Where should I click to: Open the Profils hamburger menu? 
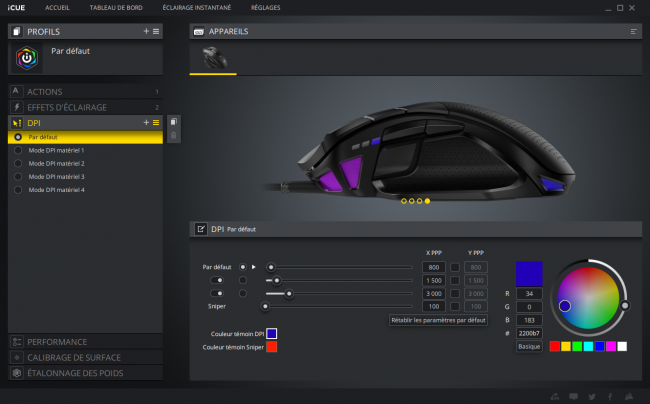pyautogui.click(x=156, y=31)
